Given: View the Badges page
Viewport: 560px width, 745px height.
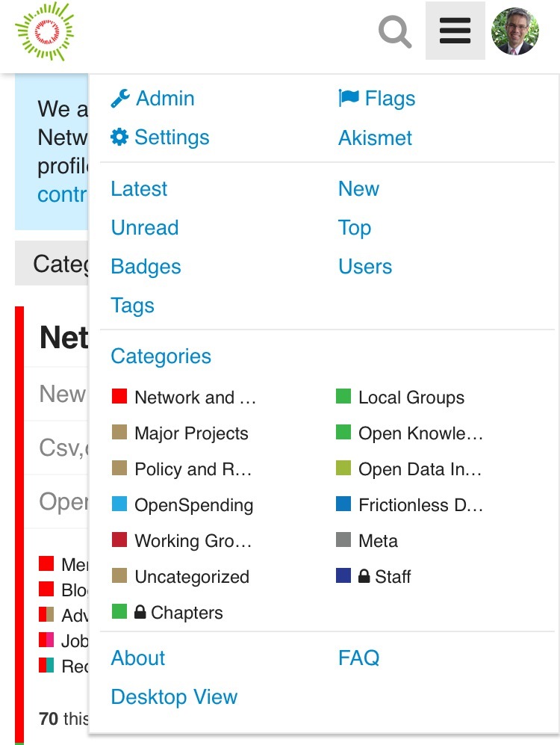Looking at the screenshot, I should click(146, 267).
